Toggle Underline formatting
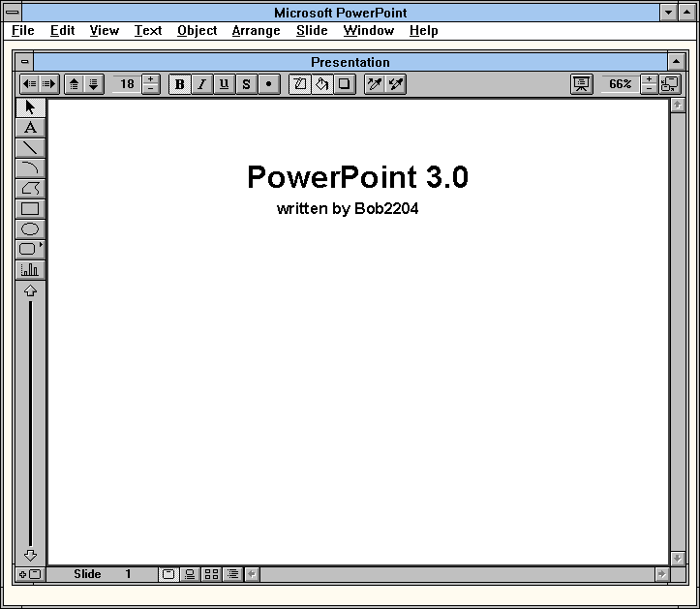The height and width of the screenshot is (609, 700). point(224,84)
